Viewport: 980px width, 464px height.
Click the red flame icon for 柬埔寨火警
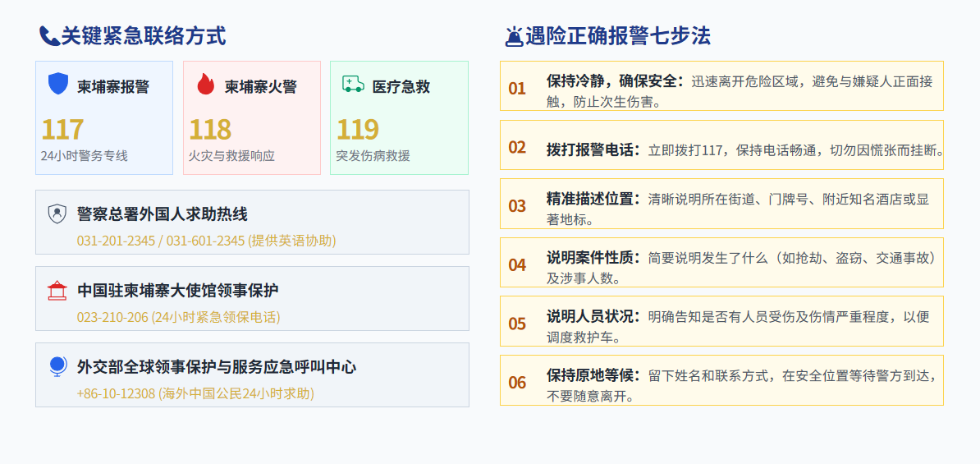(x=206, y=84)
